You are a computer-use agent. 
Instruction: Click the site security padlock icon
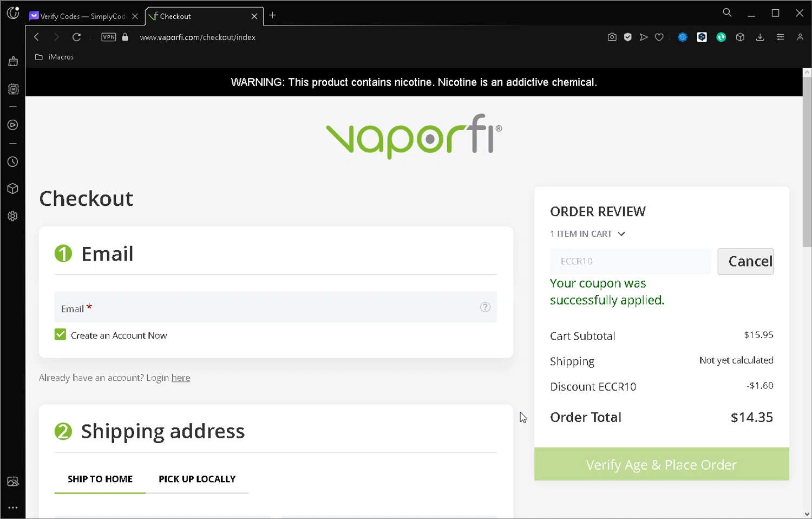(x=125, y=37)
